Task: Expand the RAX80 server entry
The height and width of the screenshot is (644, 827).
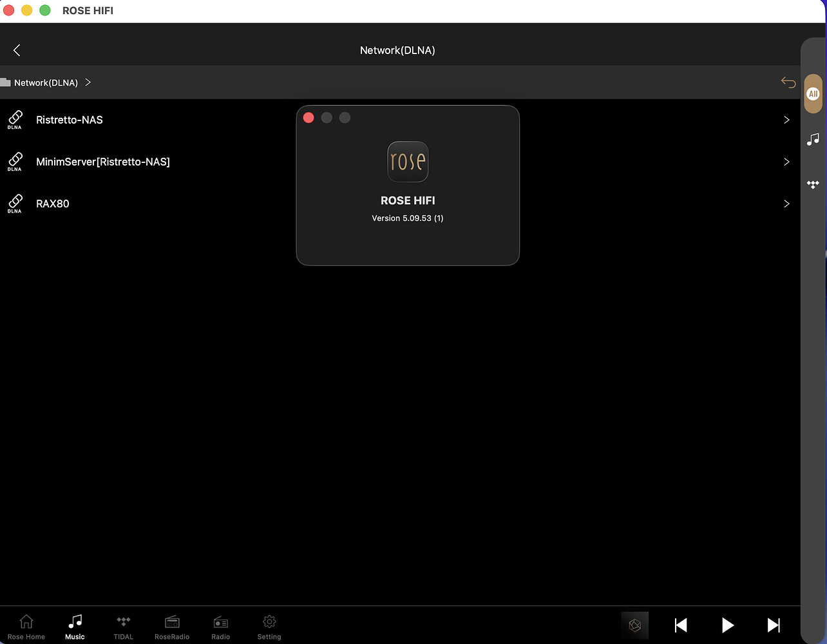Action: [x=786, y=204]
